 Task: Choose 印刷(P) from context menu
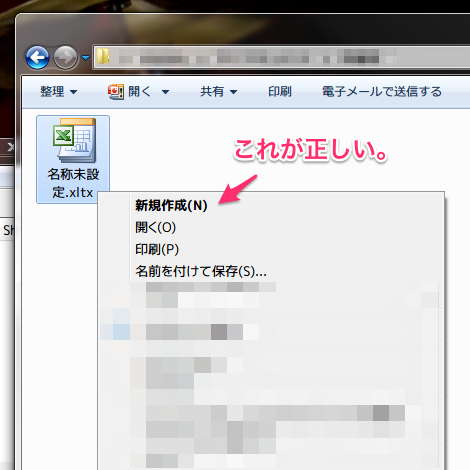[157, 249]
